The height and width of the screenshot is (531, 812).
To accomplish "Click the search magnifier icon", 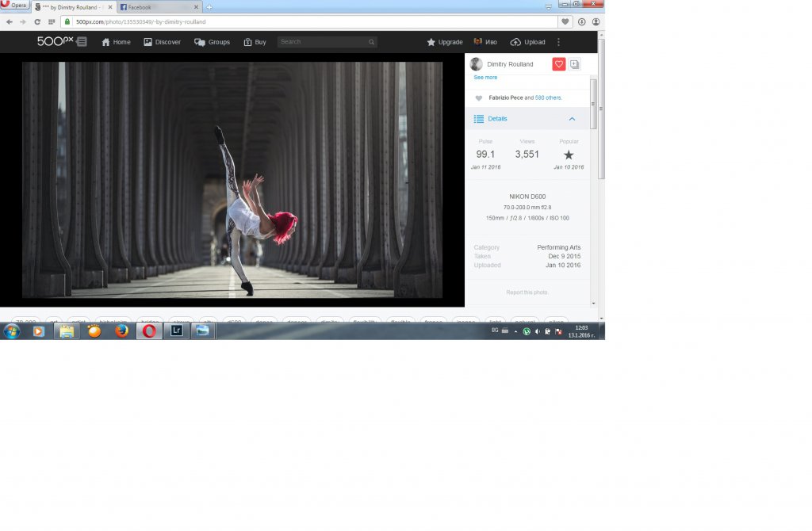I will tap(371, 42).
